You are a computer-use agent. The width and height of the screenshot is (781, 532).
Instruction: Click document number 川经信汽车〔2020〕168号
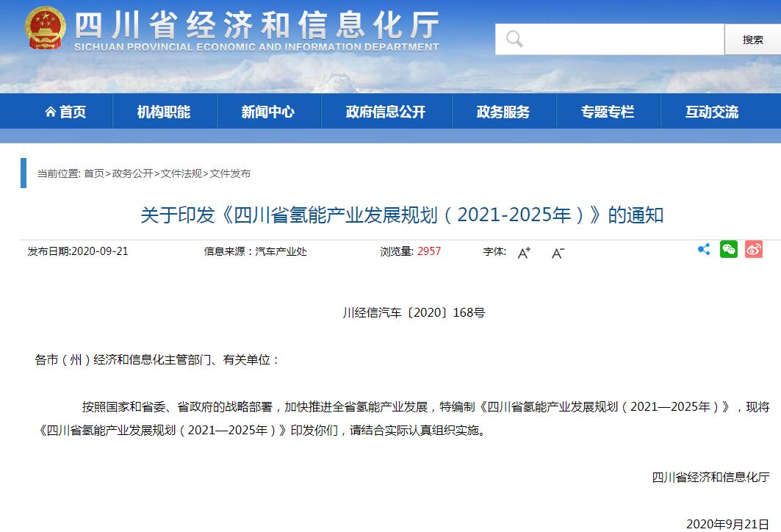pos(414,312)
